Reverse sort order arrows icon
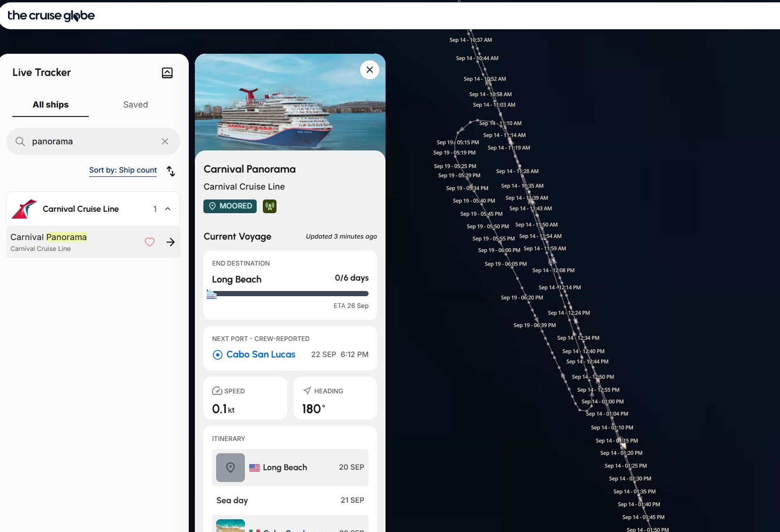 click(171, 171)
